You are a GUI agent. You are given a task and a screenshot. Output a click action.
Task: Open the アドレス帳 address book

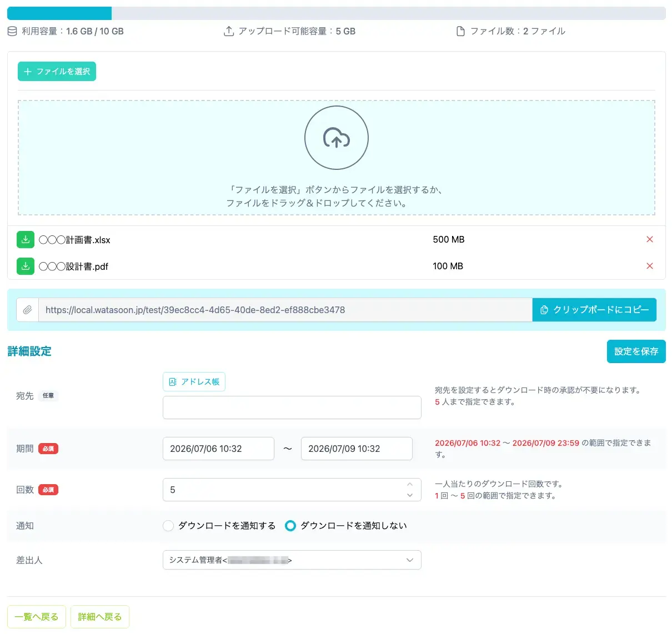tap(194, 382)
